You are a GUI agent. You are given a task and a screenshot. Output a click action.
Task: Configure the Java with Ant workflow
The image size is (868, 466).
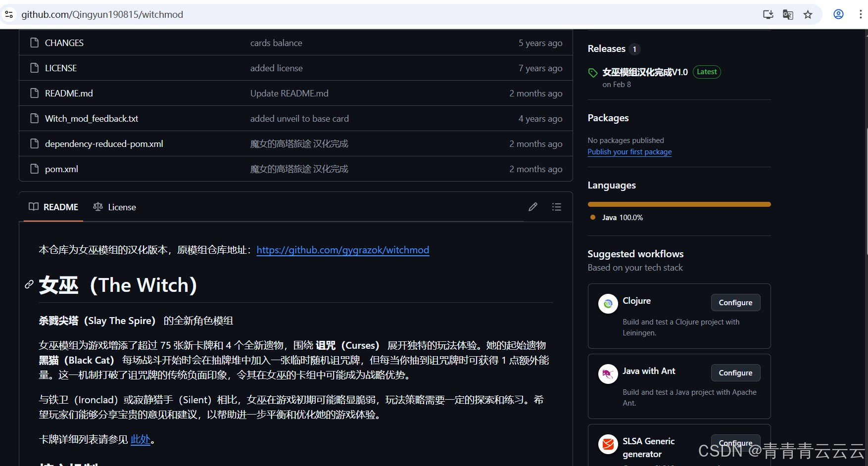point(735,373)
